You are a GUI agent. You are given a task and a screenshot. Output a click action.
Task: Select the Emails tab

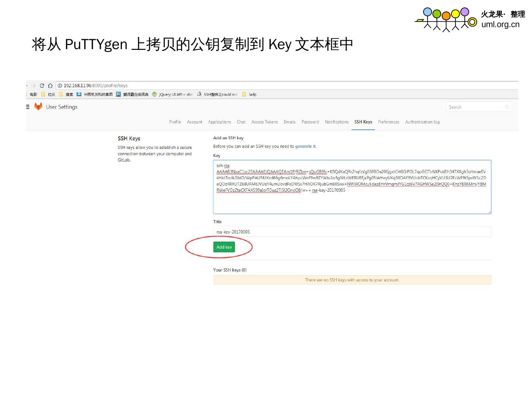(x=290, y=122)
